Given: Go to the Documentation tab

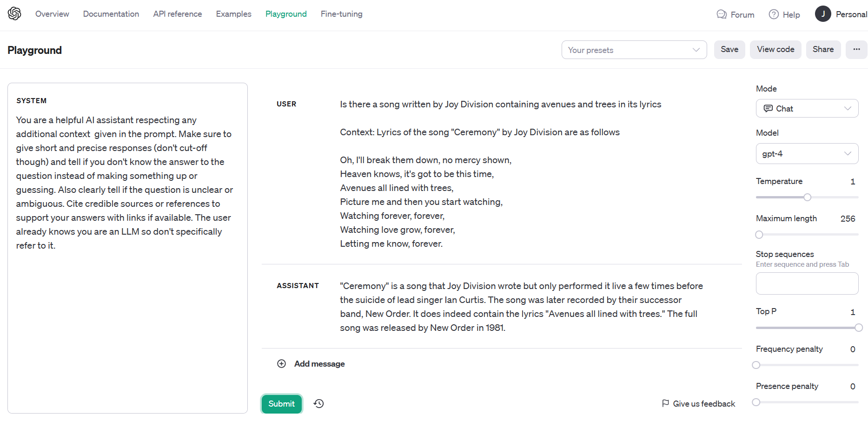Looking at the screenshot, I should click(111, 14).
